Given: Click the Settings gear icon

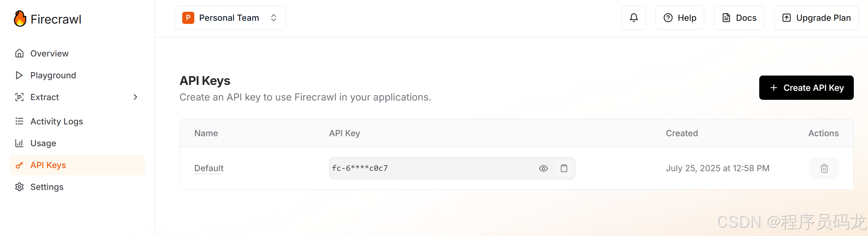Looking at the screenshot, I should click(x=19, y=187).
